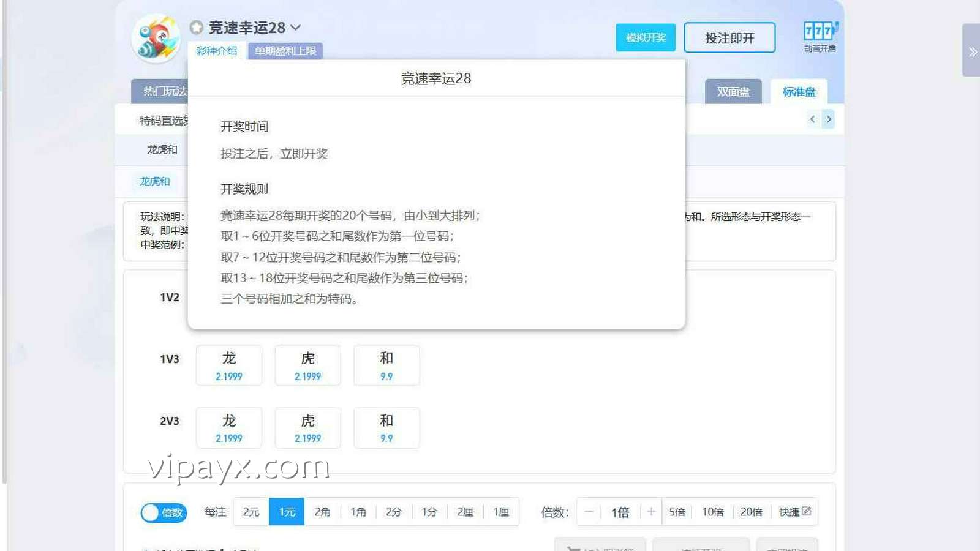Image resolution: width=980 pixels, height=551 pixels.
Task: Toggle the 倍数 switch
Action: click(164, 512)
